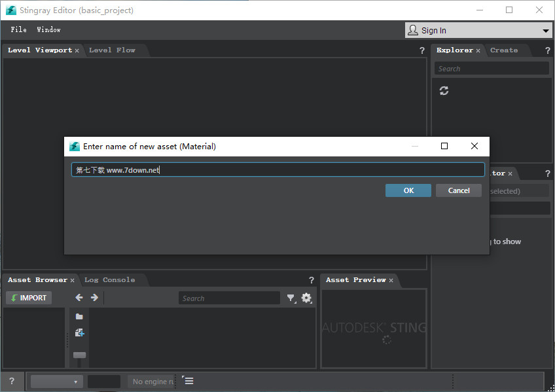
Task: Select the Asset Browser tab
Action: (x=37, y=280)
